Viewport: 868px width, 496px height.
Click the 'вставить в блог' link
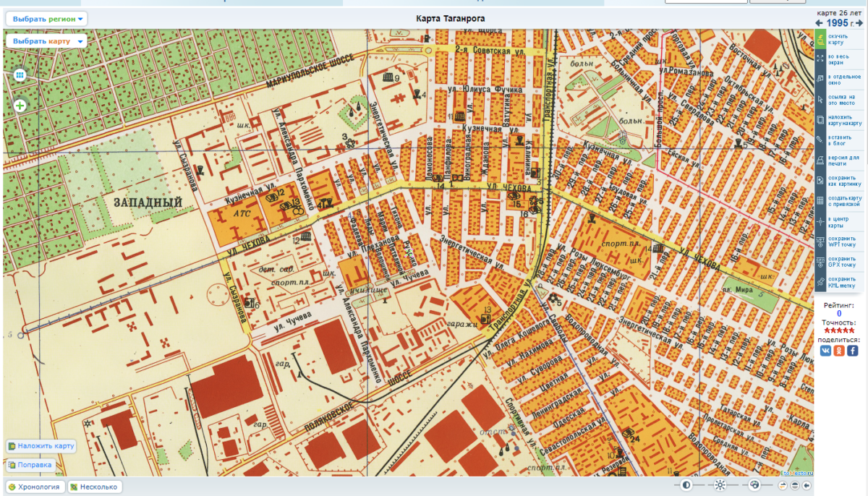click(x=841, y=140)
